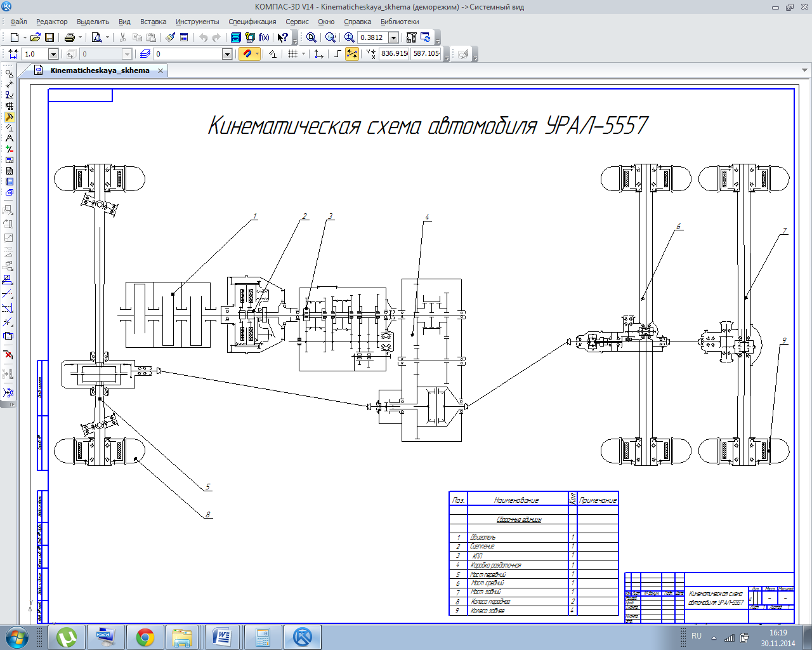Open the Measurements compass panel icon
This screenshot has height=650, width=812.
pos(10,138)
